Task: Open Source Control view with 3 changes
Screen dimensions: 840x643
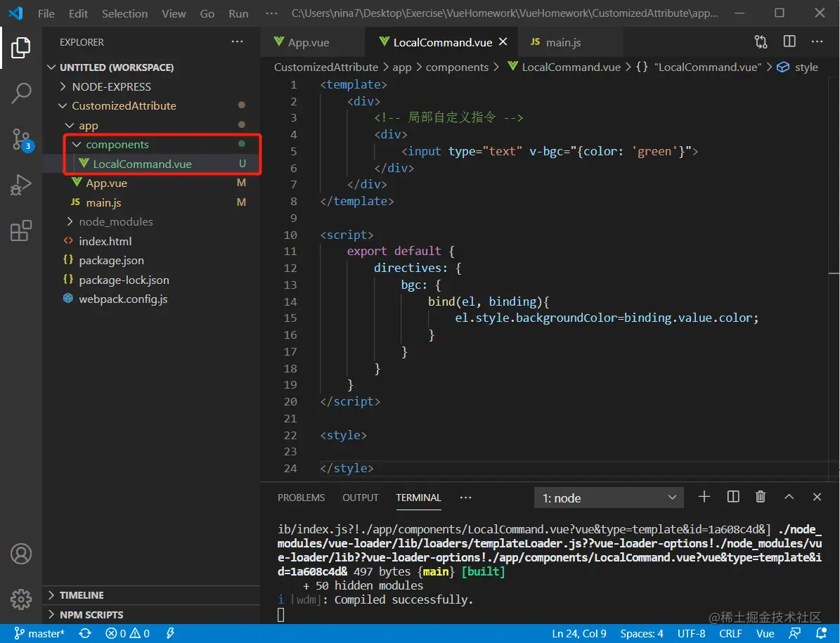Action: click(x=22, y=140)
